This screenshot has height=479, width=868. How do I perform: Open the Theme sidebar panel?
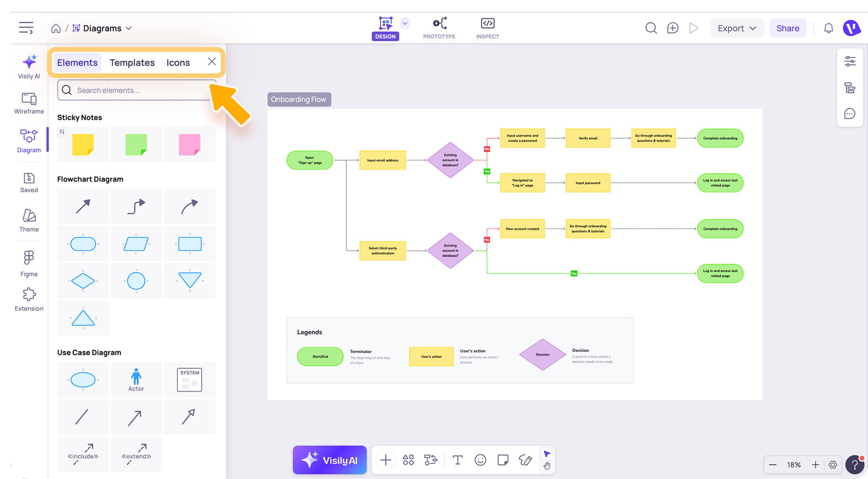[29, 220]
